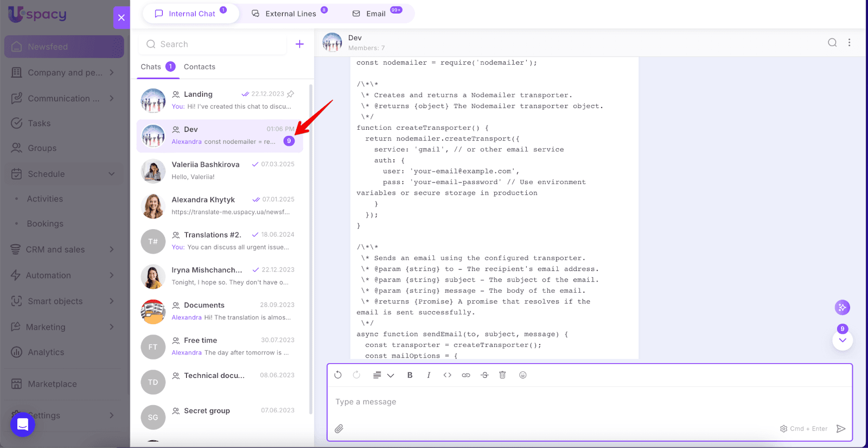Insert code block with code icon
868x448 pixels.
pyautogui.click(x=447, y=375)
